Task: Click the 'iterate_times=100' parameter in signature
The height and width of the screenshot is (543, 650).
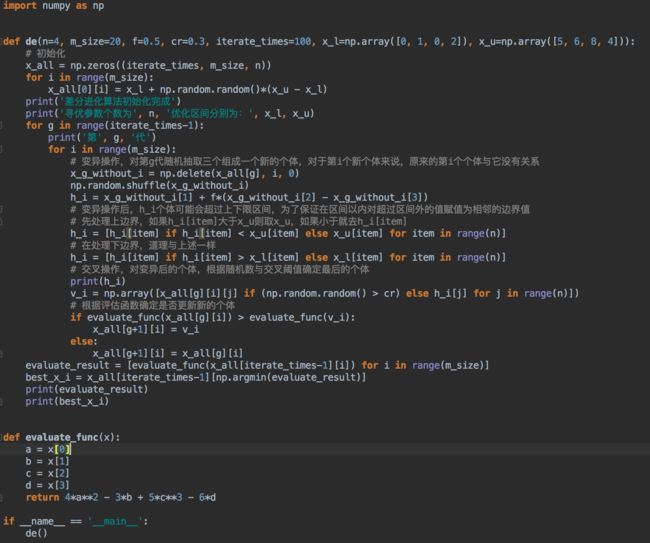Action: pos(264,41)
